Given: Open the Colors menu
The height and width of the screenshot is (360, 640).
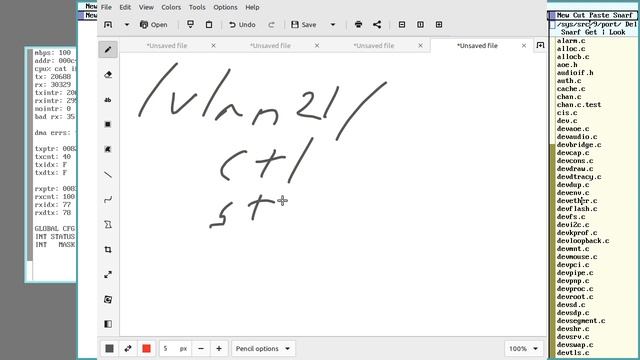Looking at the screenshot, I should pyautogui.click(x=171, y=7).
